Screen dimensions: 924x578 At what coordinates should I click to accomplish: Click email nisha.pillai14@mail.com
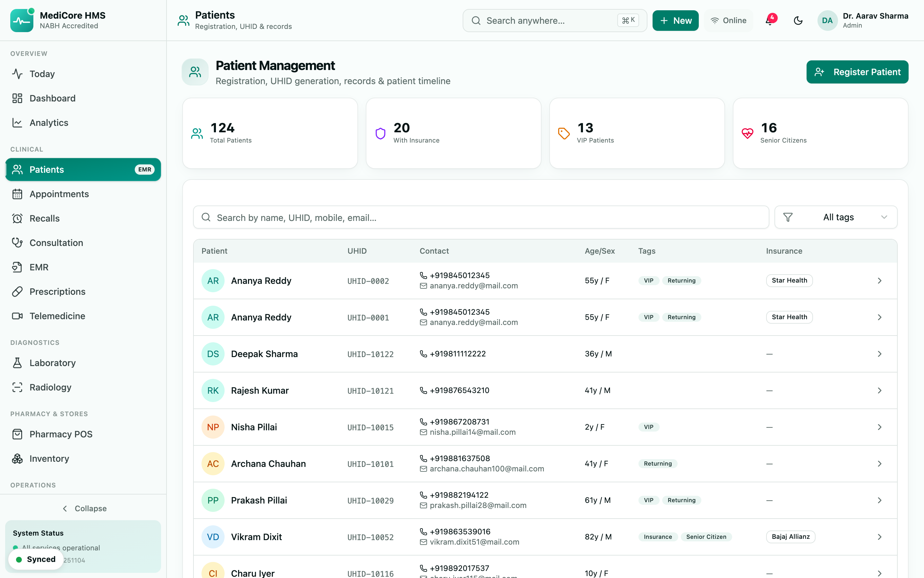click(473, 432)
